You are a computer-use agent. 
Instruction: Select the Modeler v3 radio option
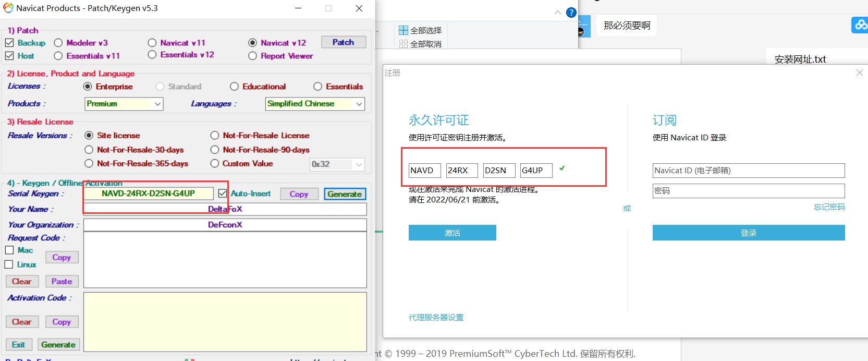[58, 43]
